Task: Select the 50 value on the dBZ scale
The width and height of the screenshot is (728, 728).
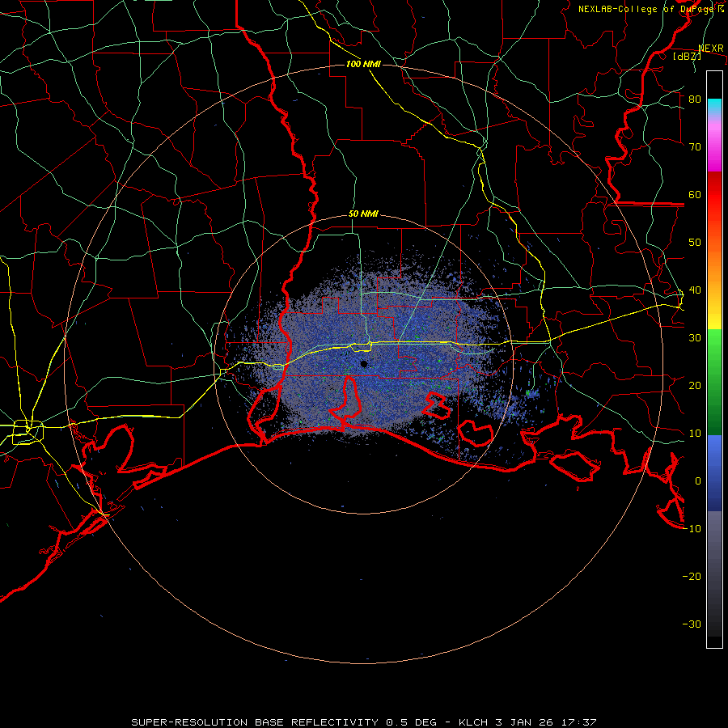Action: click(x=695, y=243)
